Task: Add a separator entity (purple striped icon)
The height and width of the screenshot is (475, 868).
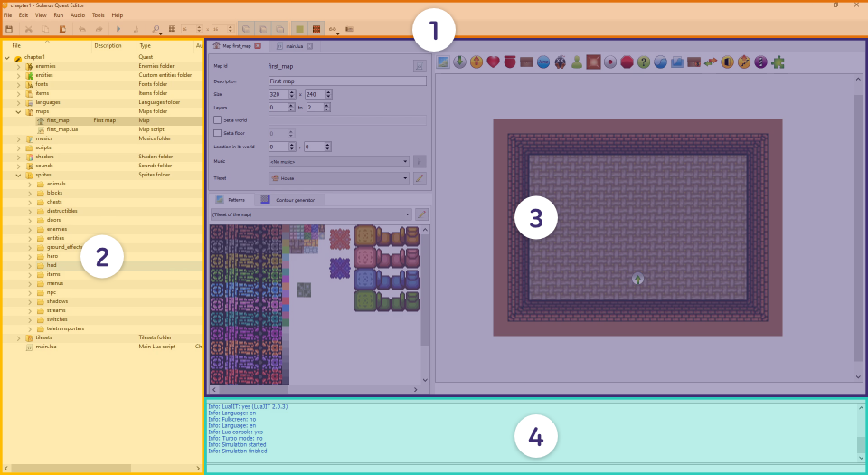Action: point(760,62)
